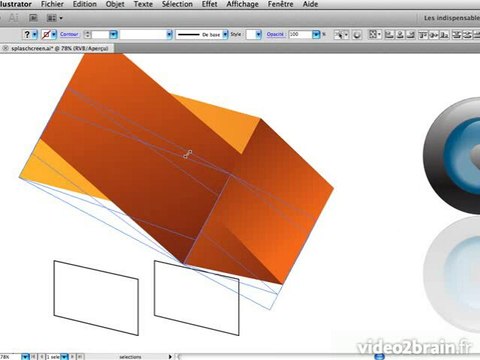Open the Sélection menu
Screen dimensions: 480x360
click(177, 4)
